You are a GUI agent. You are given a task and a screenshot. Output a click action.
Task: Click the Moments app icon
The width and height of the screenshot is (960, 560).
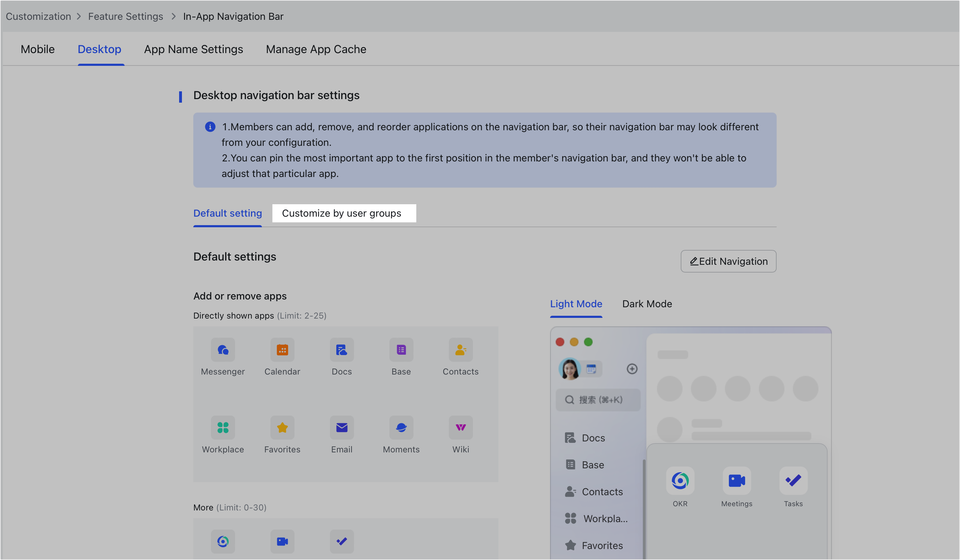(x=401, y=427)
